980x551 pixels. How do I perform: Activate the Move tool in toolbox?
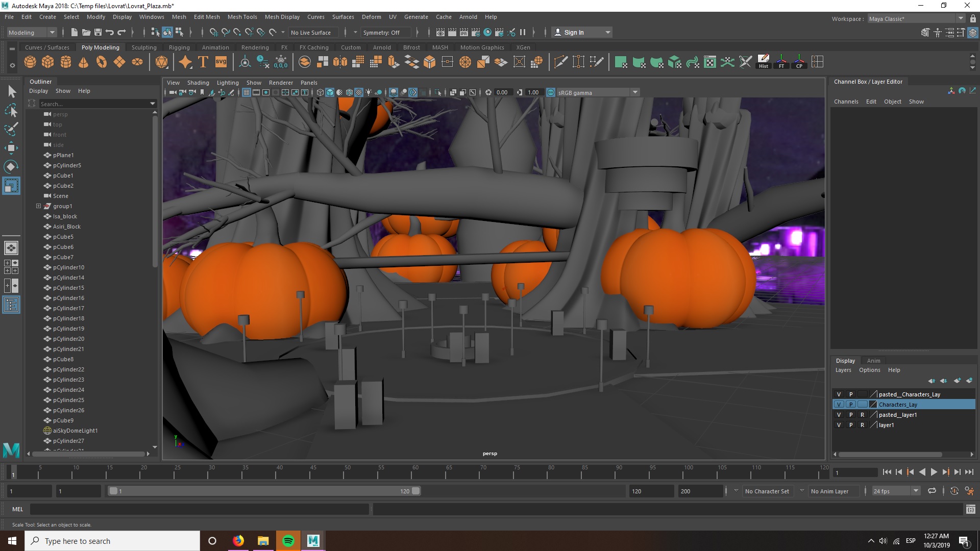[11, 148]
